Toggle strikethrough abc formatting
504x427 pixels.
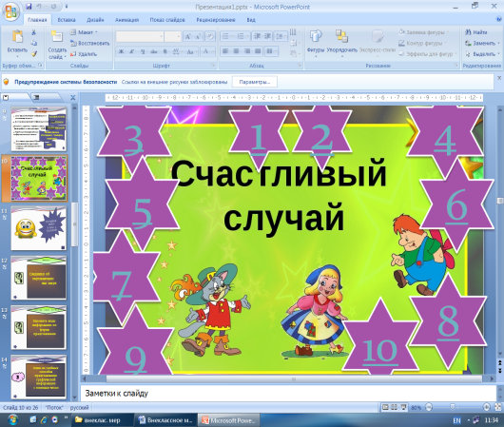tap(154, 51)
